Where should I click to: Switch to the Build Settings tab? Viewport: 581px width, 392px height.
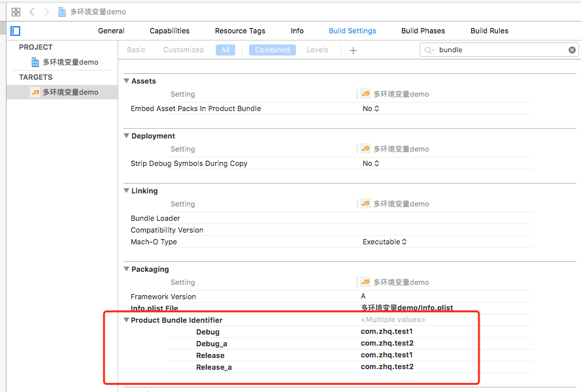coord(352,31)
